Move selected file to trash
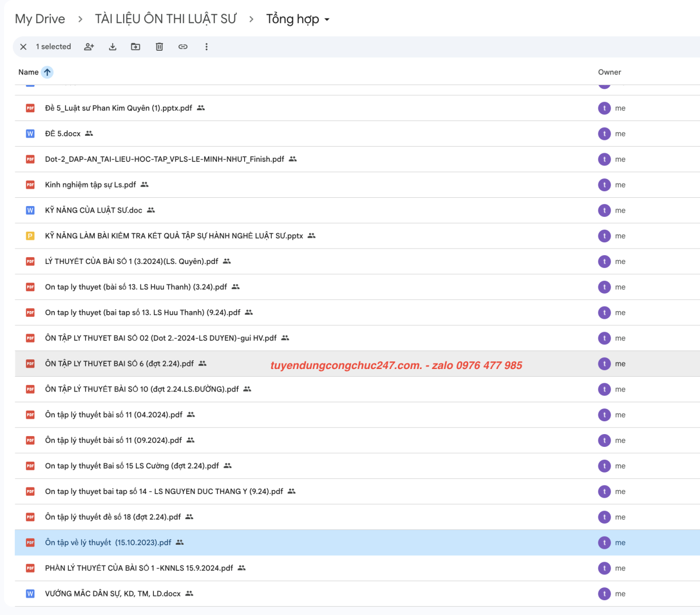 point(159,47)
